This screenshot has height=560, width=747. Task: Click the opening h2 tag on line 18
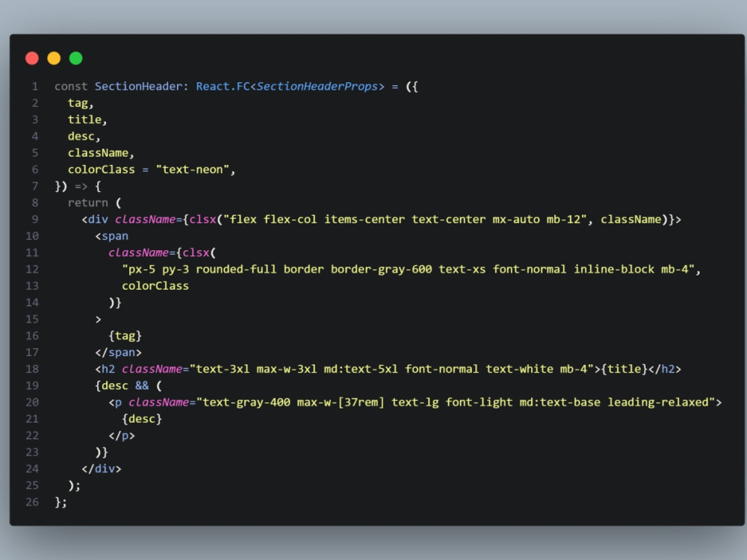click(105, 369)
